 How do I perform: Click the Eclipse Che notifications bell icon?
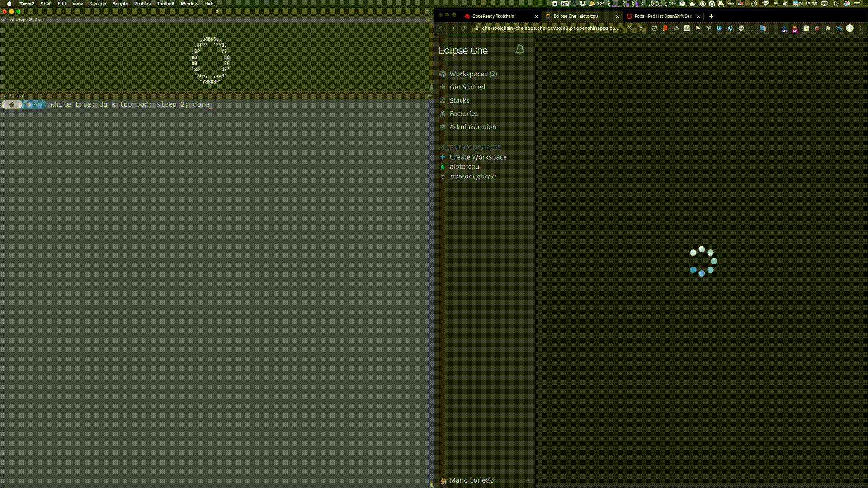pos(519,50)
